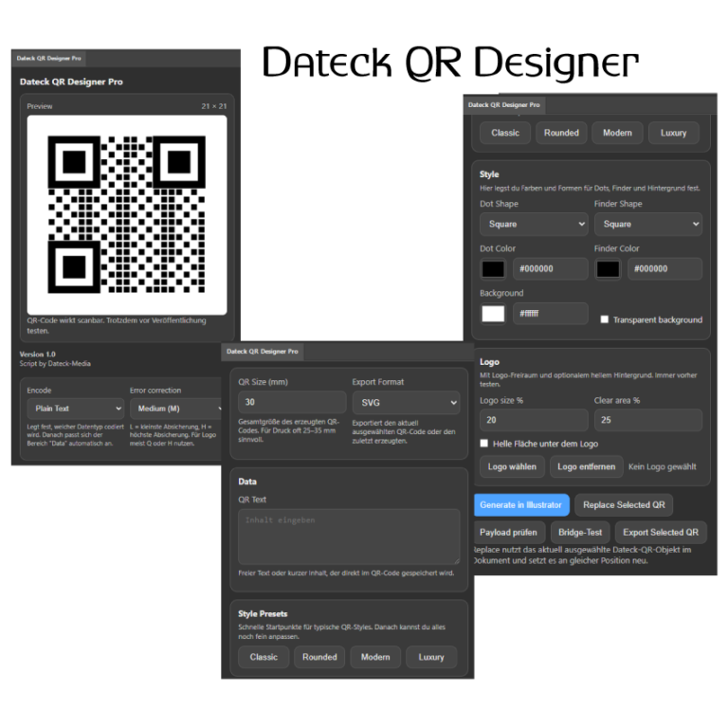
Task: Click the Logo section heading
Action: pyautogui.click(x=489, y=362)
